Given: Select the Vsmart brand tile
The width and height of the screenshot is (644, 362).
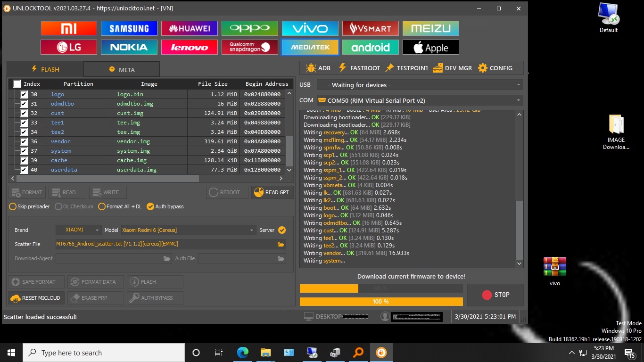Looking at the screenshot, I should [x=371, y=28].
